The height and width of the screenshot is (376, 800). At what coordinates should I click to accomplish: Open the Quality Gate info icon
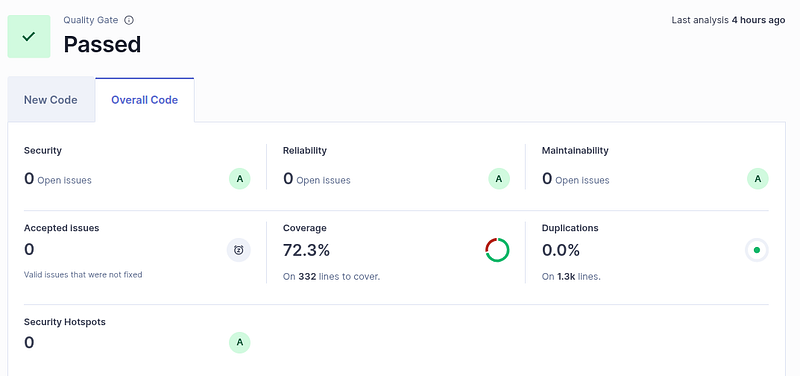129,20
